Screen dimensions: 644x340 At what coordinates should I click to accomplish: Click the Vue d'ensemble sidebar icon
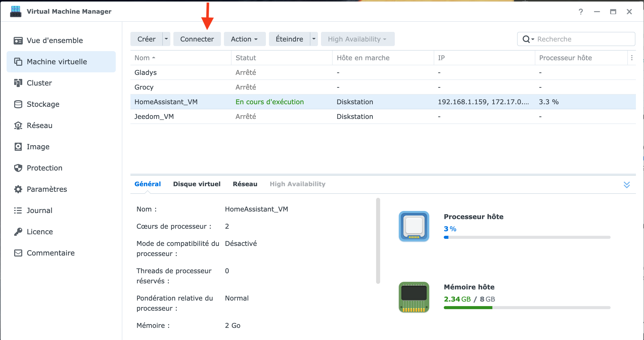[18, 40]
